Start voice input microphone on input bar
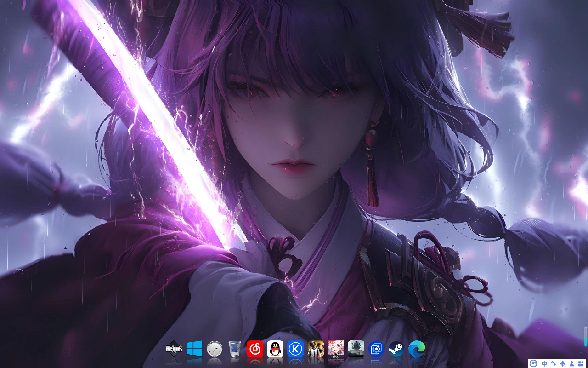 click(563, 363)
